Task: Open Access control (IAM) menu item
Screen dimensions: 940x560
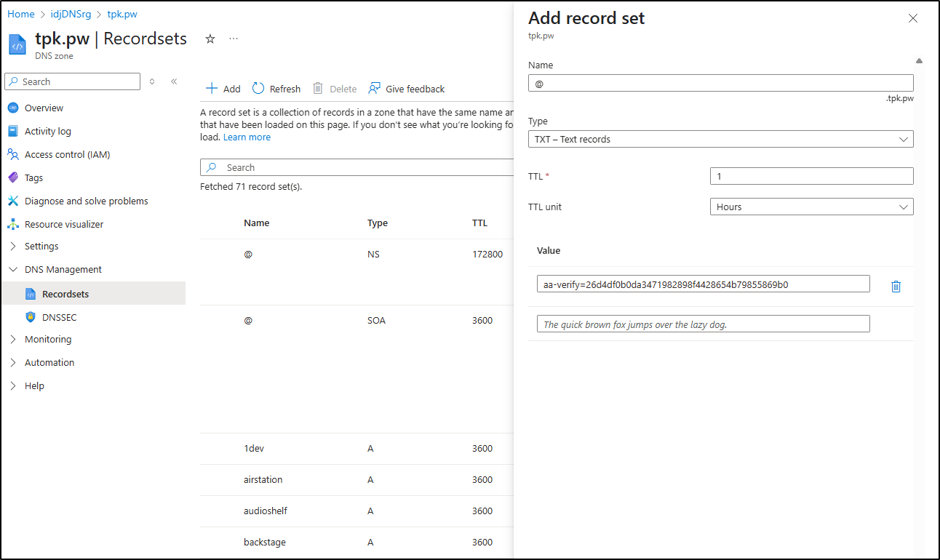Action: click(67, 154)
